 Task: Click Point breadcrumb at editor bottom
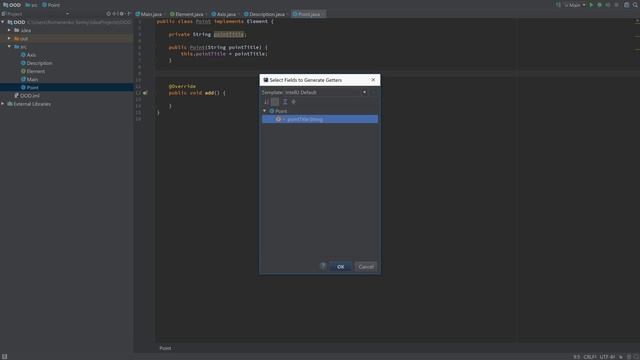tap(165, 348)
